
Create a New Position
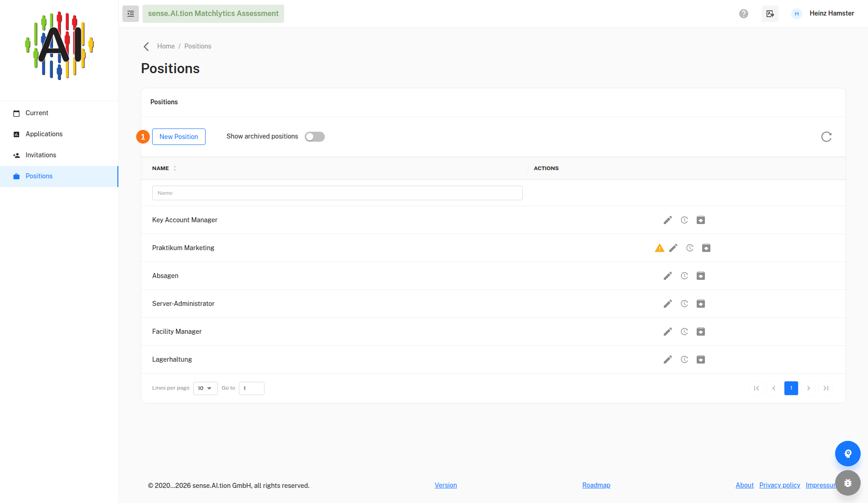(179, 137)
